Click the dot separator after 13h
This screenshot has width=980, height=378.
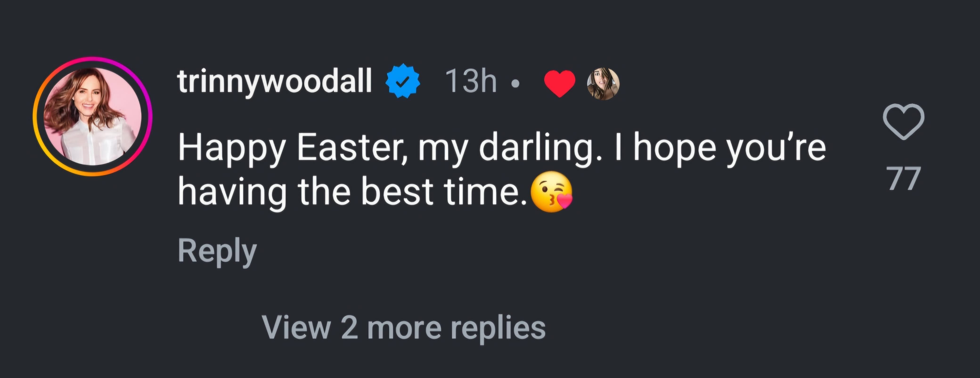pyautogui.click(x=515, y=83)
